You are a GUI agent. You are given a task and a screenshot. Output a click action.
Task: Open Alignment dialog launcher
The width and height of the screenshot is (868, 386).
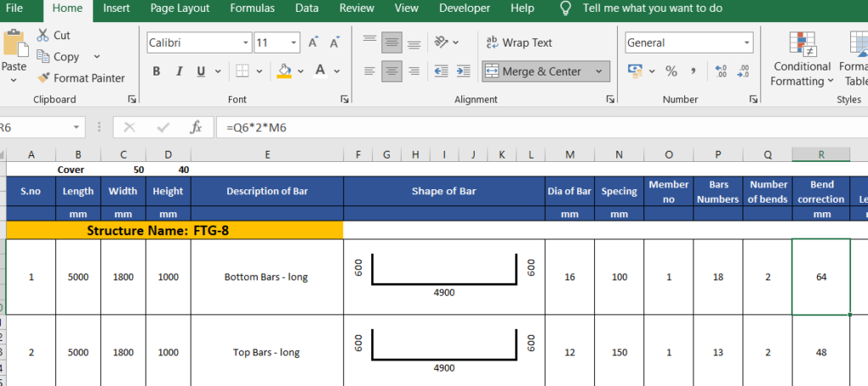610,99
